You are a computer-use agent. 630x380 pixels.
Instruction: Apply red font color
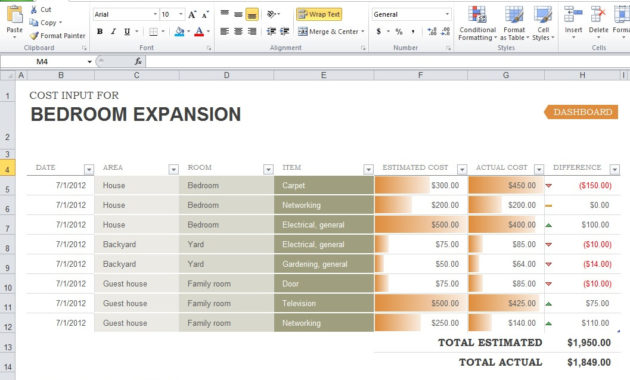click(x=199, y=31)
